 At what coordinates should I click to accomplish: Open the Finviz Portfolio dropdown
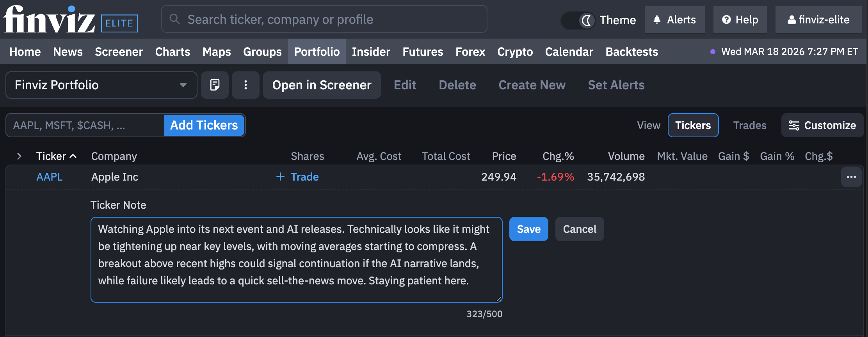tap(101, 85)
